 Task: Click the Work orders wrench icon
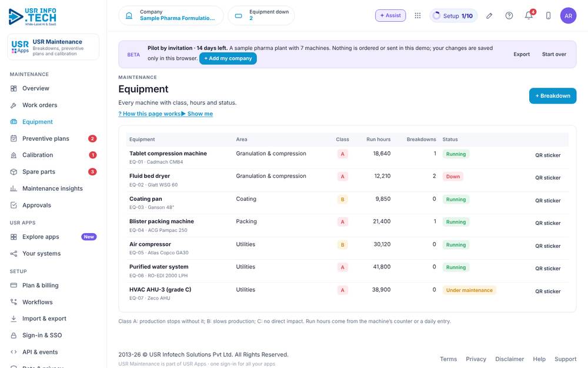coord(14,105)
